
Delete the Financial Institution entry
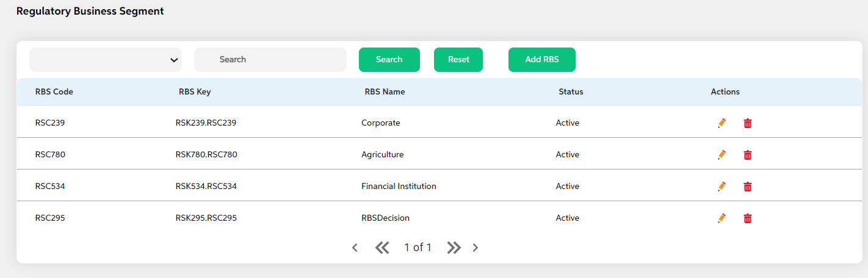point(748,187)
